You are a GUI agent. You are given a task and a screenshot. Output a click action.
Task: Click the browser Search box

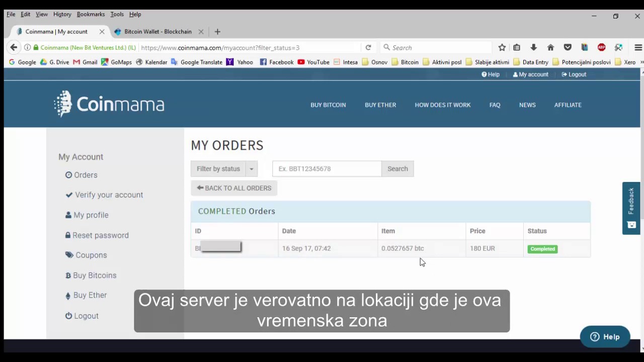(436, 47)
